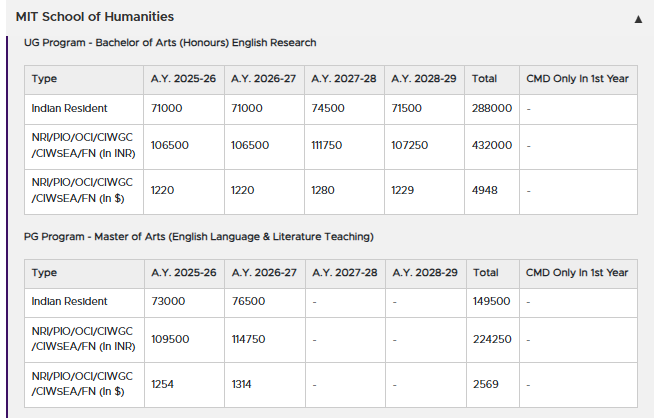Click the 71500 fee cell
The height and width of the screenshot is (418, 654).
click(407, 108)
